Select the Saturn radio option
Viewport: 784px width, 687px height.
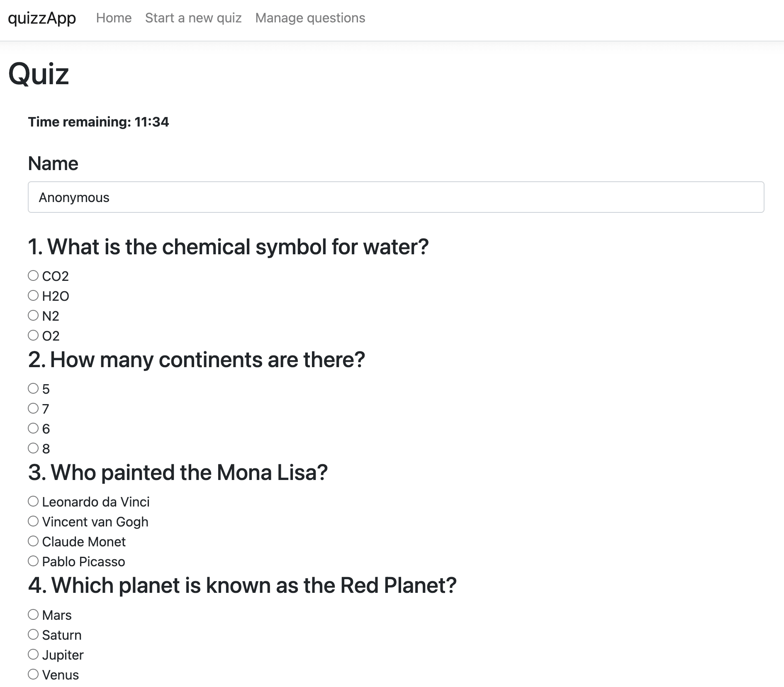click(x=33, y=634)
